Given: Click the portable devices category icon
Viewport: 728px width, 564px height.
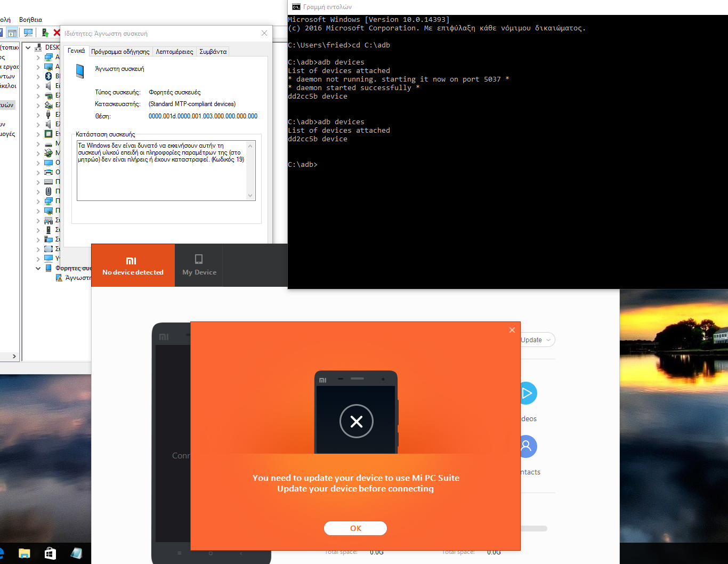Looking at the screenshot, I should coord(48,268).
